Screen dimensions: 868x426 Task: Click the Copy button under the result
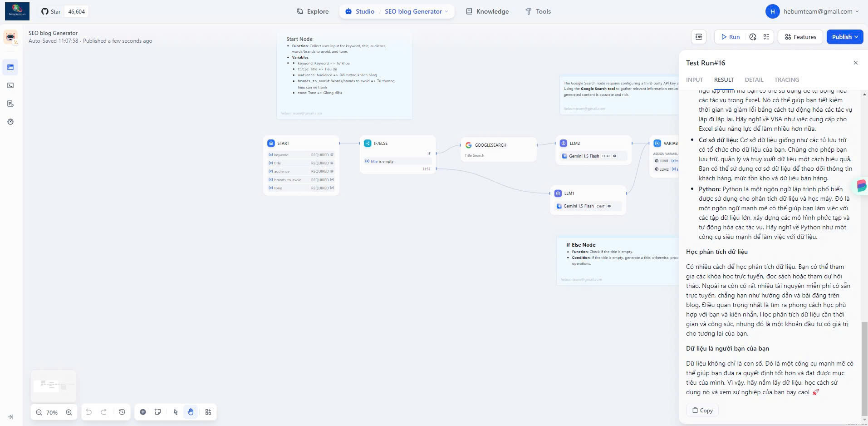tap(702, 410)
